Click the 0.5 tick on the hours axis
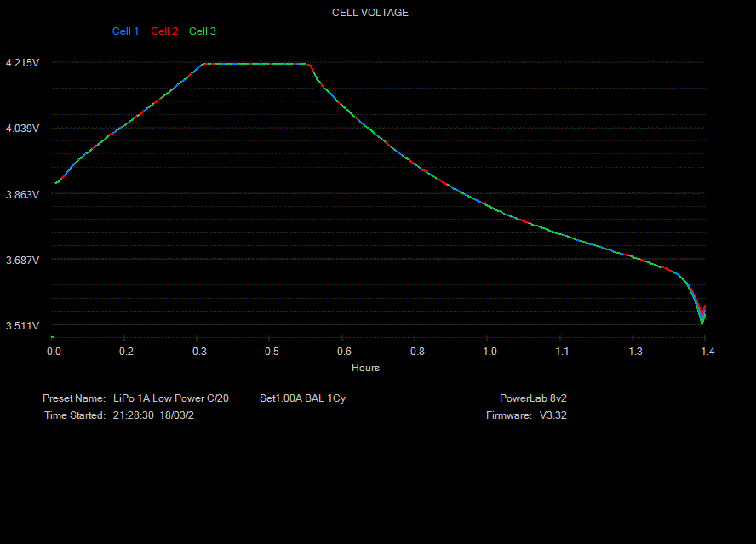The height and width of the screenshot is (544, 756). coord(272,351)
